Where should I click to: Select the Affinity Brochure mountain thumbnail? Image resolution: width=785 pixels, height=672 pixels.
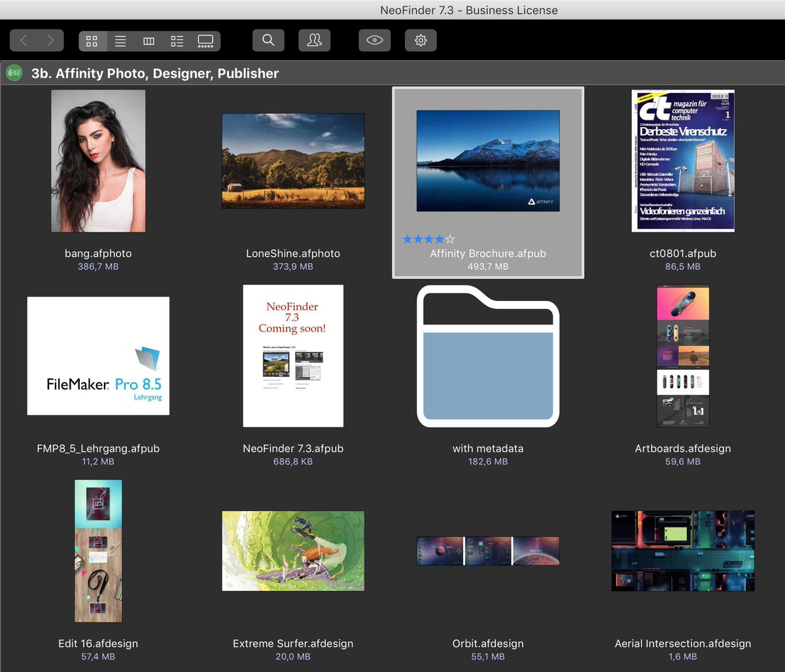tap(488, 161)
